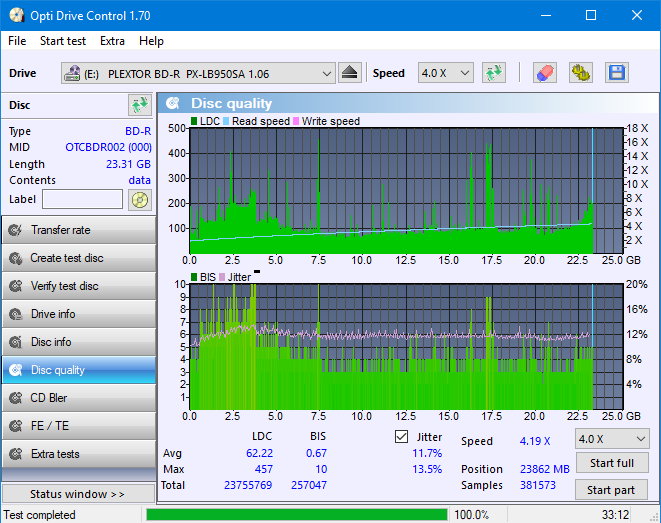Click the eraser erase disc icon

click(x=545, y=73)
